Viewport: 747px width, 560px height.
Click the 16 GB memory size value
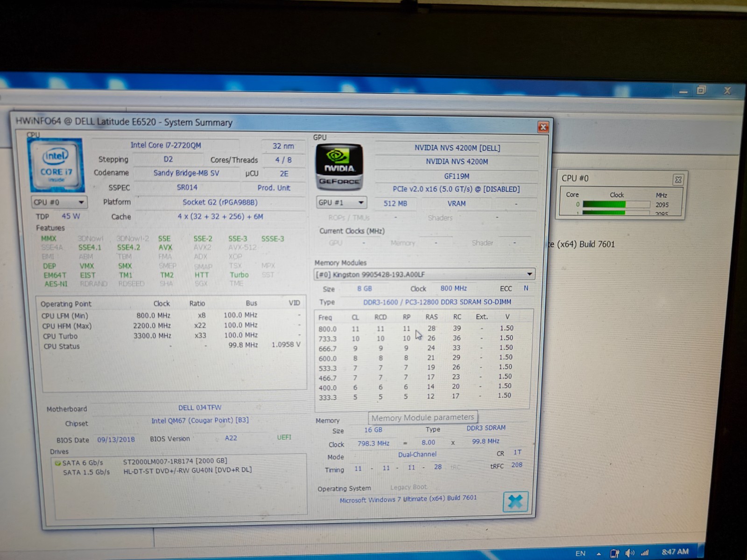[373, 430]
